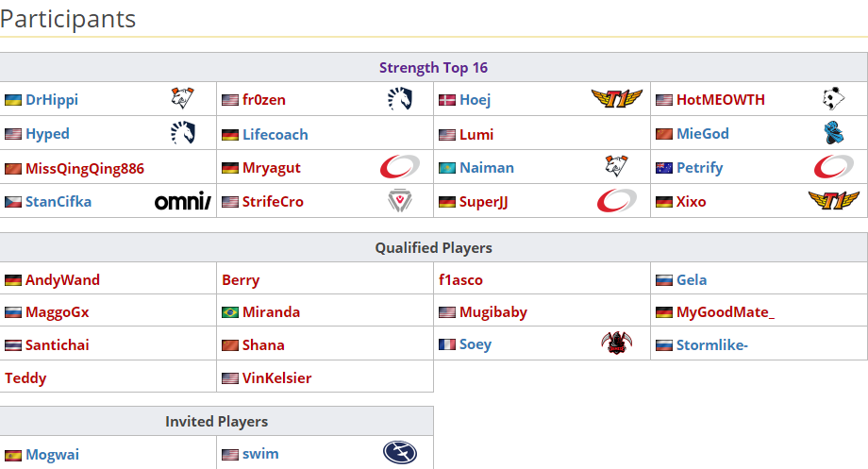
Task: Open the VinKelsier player link
Action: coord(276,377)
